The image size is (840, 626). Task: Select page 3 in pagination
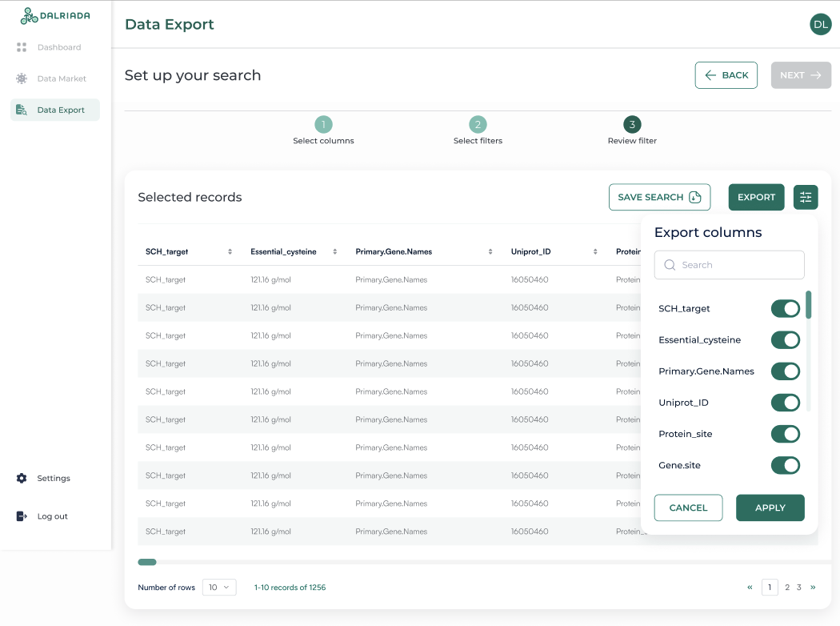(x=798, y=588)
